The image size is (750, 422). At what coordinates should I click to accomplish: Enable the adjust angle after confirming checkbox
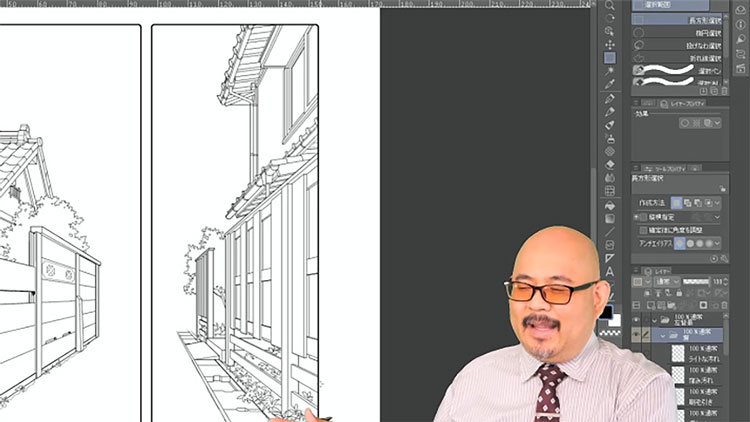pyautogui.click(x=643, y=230)
